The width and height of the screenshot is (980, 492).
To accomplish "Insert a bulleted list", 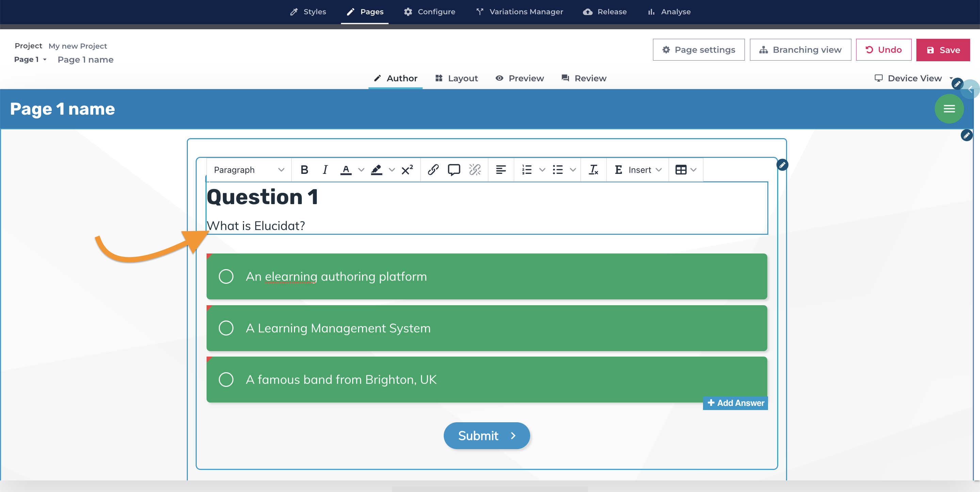I will click(x=558, y=170).
